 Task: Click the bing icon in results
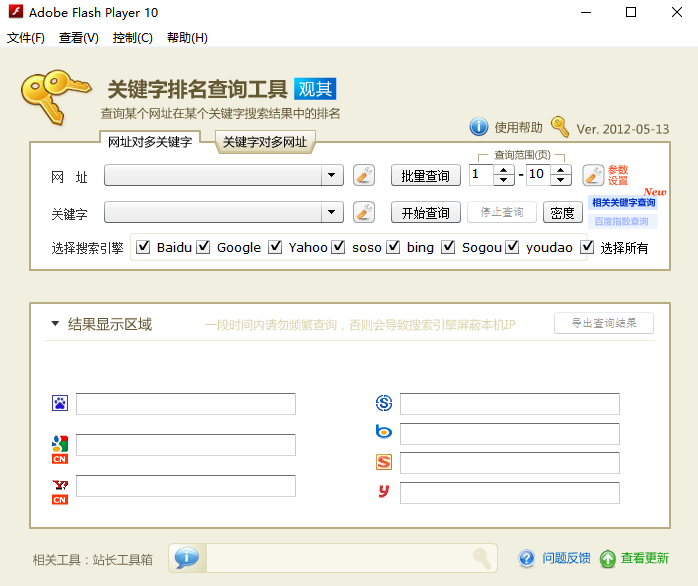[384, 431]
